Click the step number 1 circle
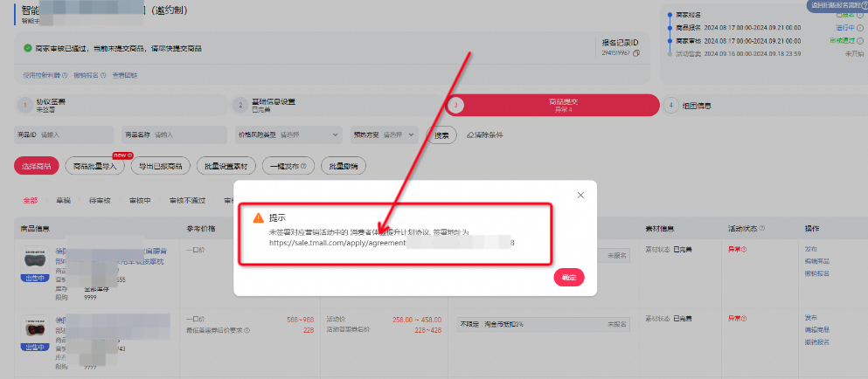The height and width of the screenshot is (379, 868). pyautogui.click(x=24, y=106)
